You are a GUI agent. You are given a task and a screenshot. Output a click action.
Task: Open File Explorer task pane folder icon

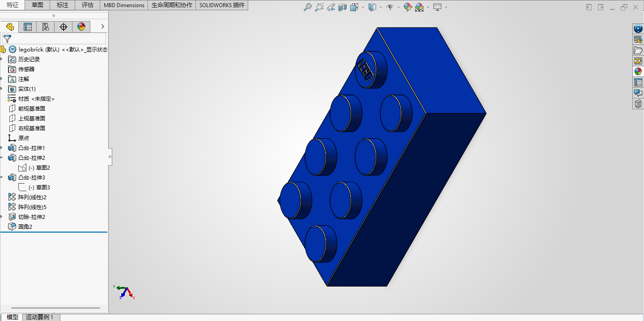[638, 50]
